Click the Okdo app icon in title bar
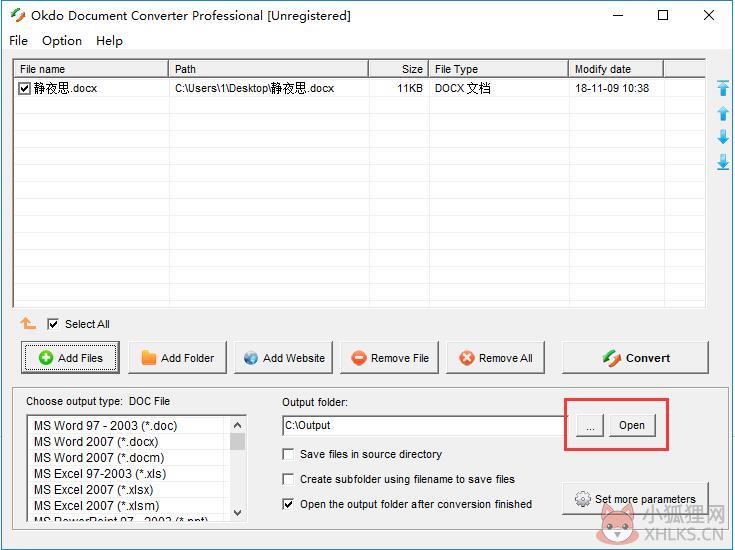This screenshot has height=550, width=735. (x=18, y=15)
